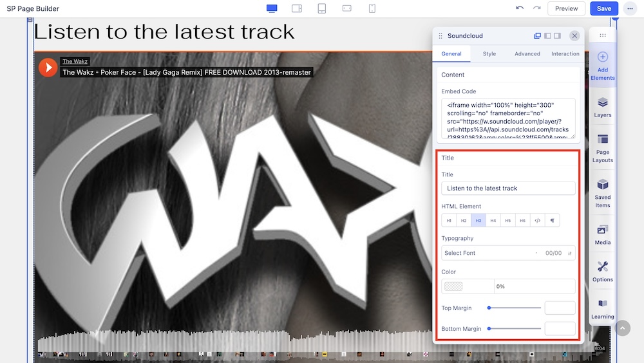Viewport: 644px width, 363px height.
Task: Click the Save button
Action: 603,8
